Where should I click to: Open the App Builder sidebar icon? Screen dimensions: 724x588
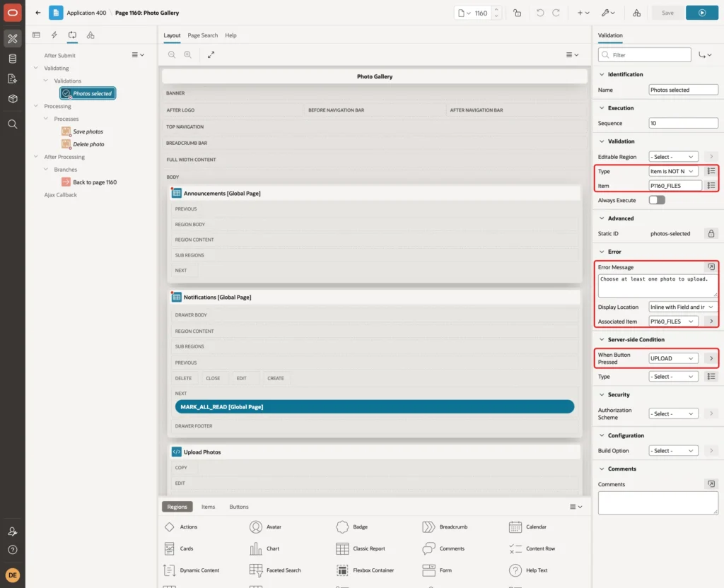pyautogui.click(x=13, y=39)
